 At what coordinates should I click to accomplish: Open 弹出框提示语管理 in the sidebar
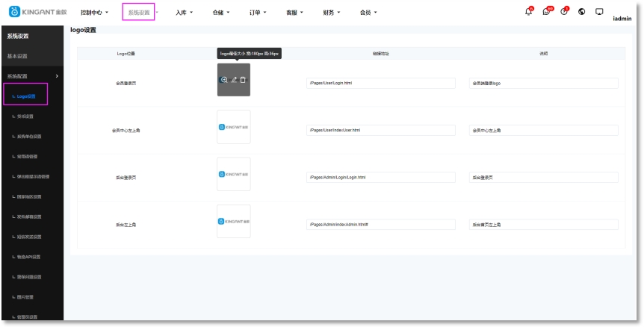point(33,177)
